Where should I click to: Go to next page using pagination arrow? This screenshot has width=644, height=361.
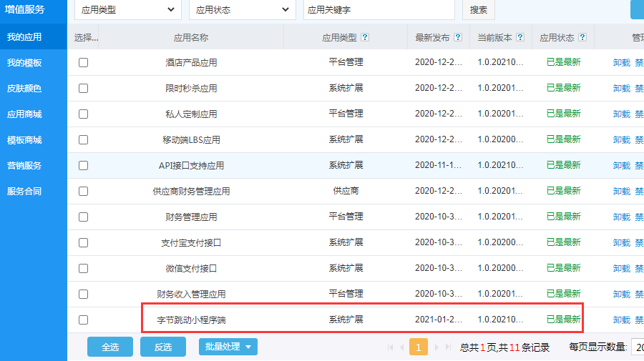tap(436, 347)
